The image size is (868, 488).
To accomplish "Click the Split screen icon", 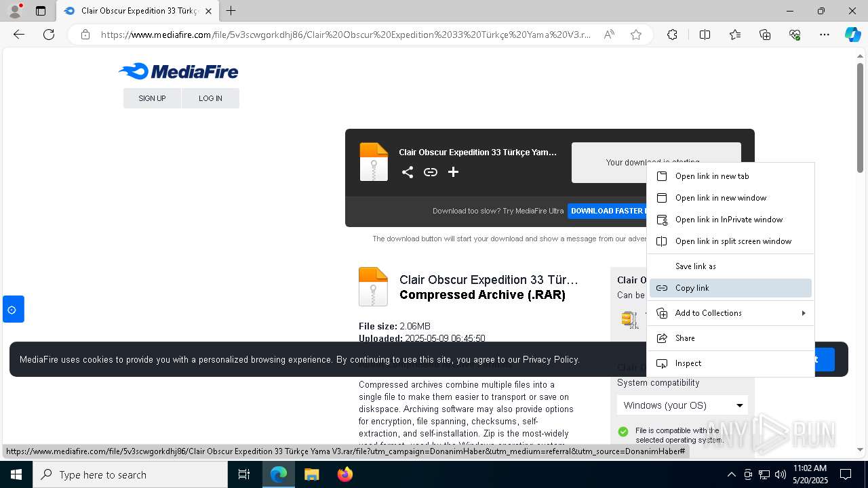I will click(x=705, y=35).
